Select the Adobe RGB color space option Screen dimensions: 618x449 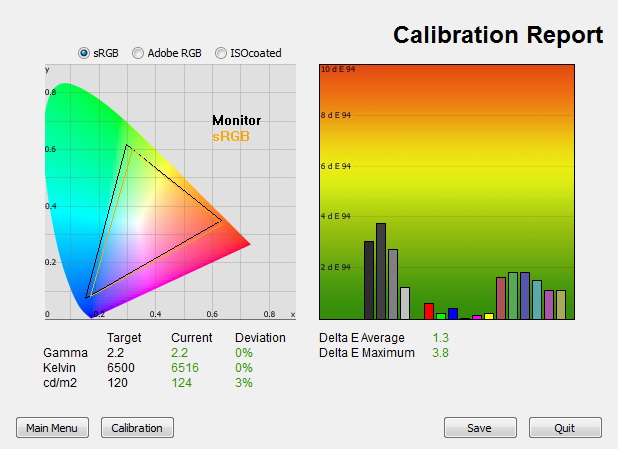138,53
